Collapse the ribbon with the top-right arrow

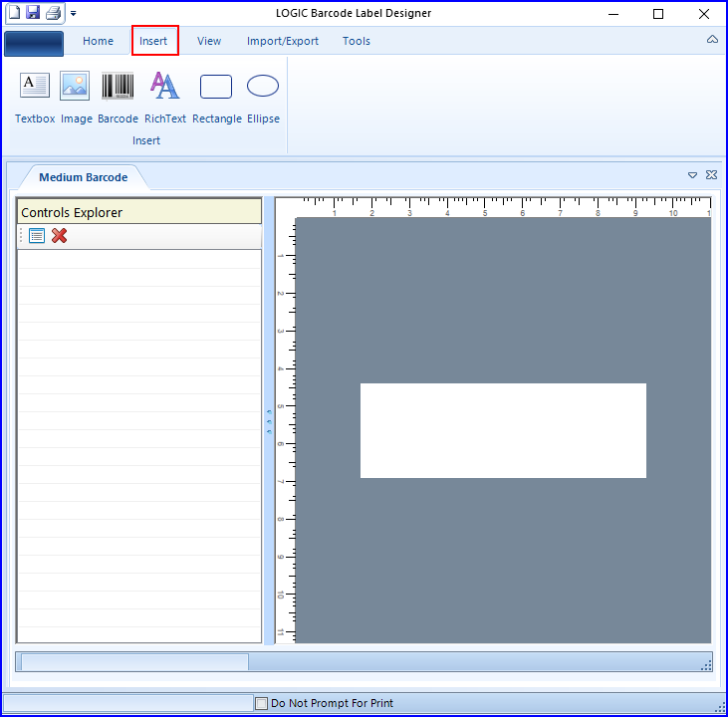point(712,40)
